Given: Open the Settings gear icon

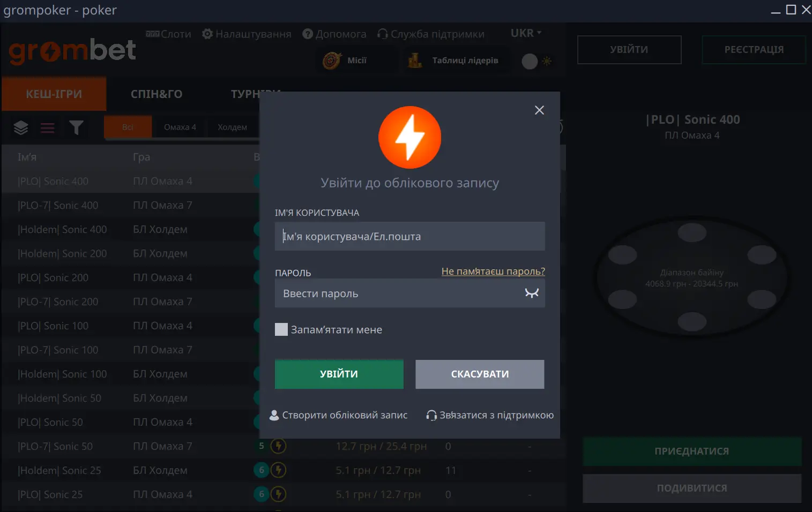Looking at the screenshot, I should click(207, 34).
